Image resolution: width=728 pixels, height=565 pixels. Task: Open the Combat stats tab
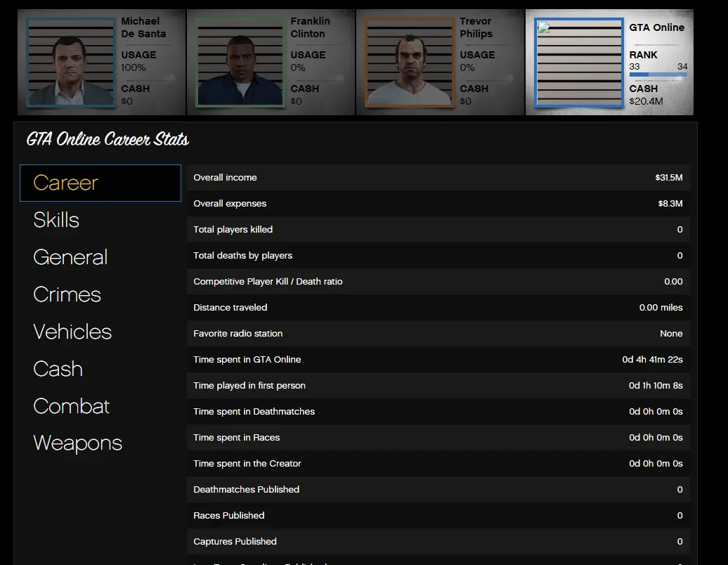pos(72,405)
